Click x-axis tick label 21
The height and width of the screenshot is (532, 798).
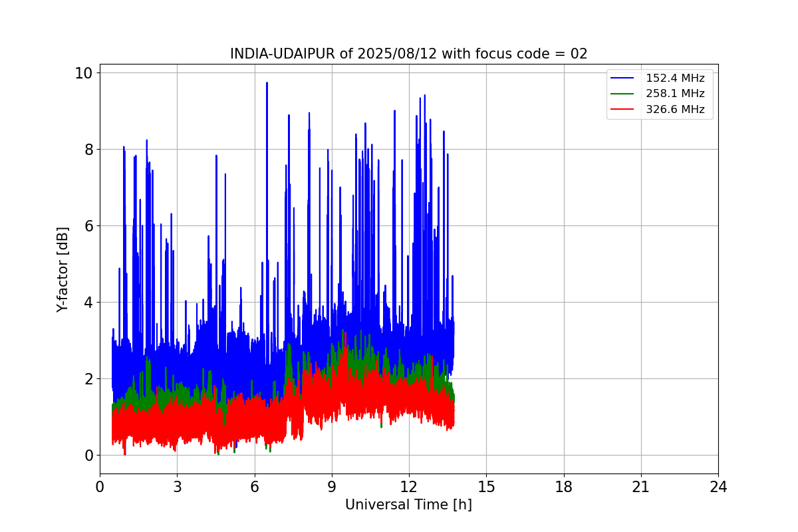tap(641, 487)
